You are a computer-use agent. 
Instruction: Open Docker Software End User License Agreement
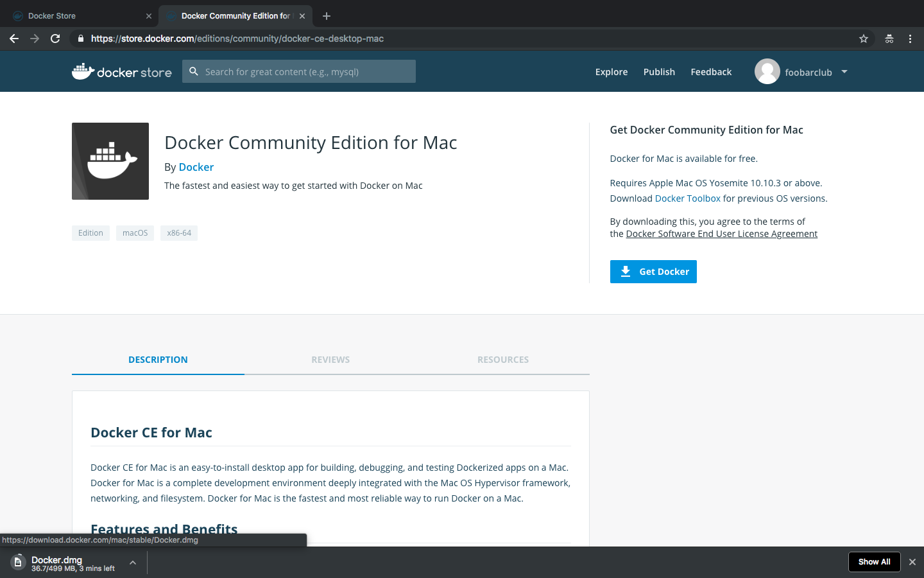(722, 234)
